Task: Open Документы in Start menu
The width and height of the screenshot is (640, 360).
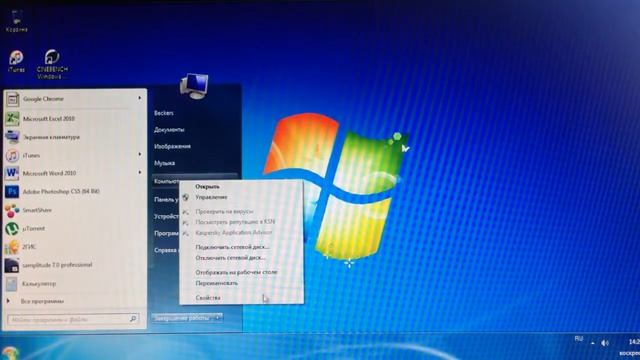Action: tap(169, 130)
